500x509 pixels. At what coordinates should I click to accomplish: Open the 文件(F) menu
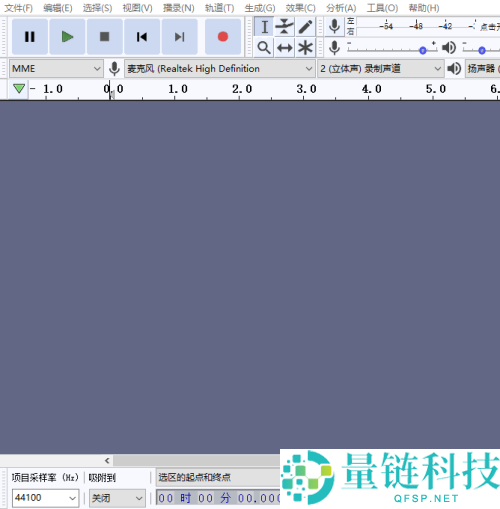18,8
